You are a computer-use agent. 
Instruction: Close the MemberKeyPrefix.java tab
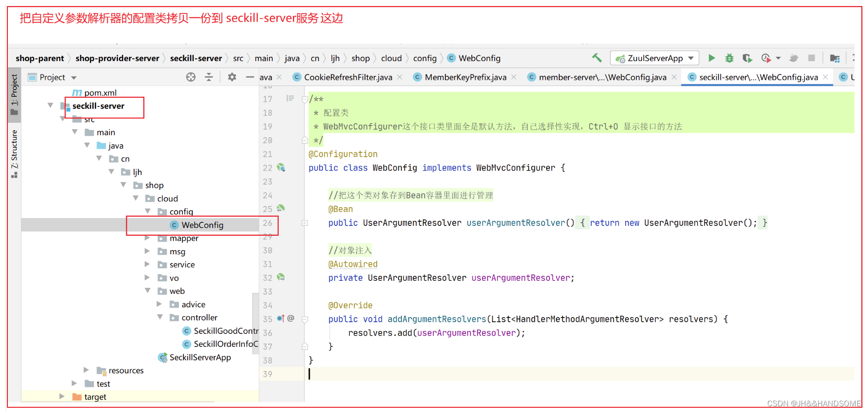pos(514,77)
